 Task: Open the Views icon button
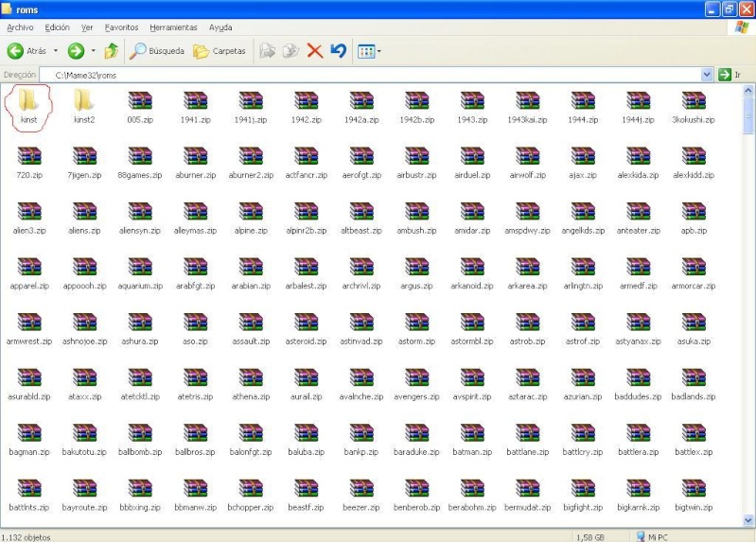pyautogui.click(x=366, y=51)
